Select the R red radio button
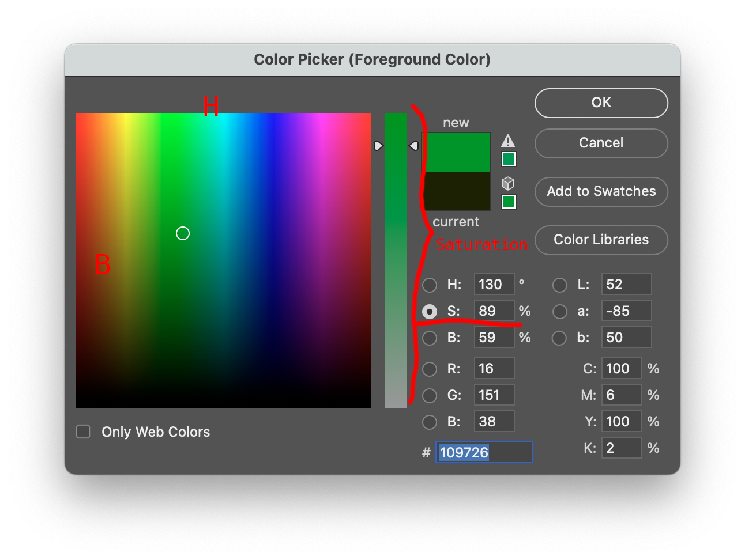This screenshot has width=745, height=560. pos(430,369)
